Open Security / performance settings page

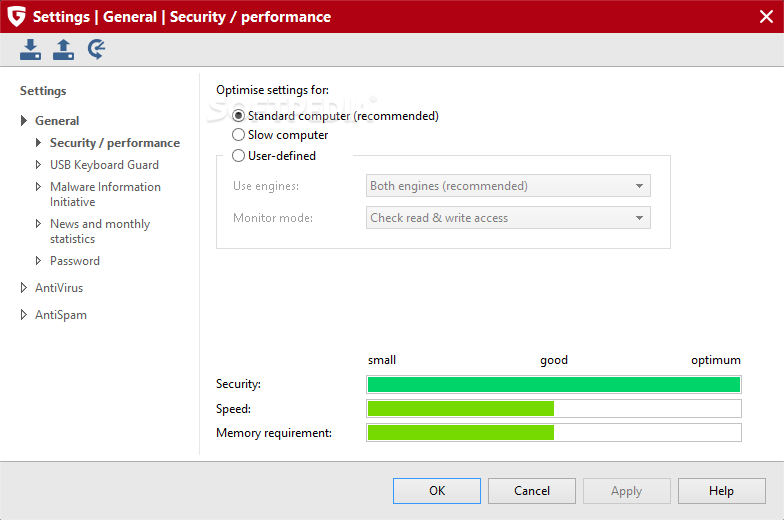(115, 143)
